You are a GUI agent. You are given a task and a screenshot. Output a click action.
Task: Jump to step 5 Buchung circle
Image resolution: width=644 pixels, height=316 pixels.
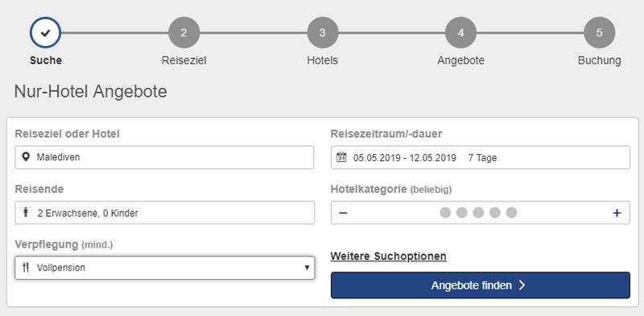tap(599, 32)
